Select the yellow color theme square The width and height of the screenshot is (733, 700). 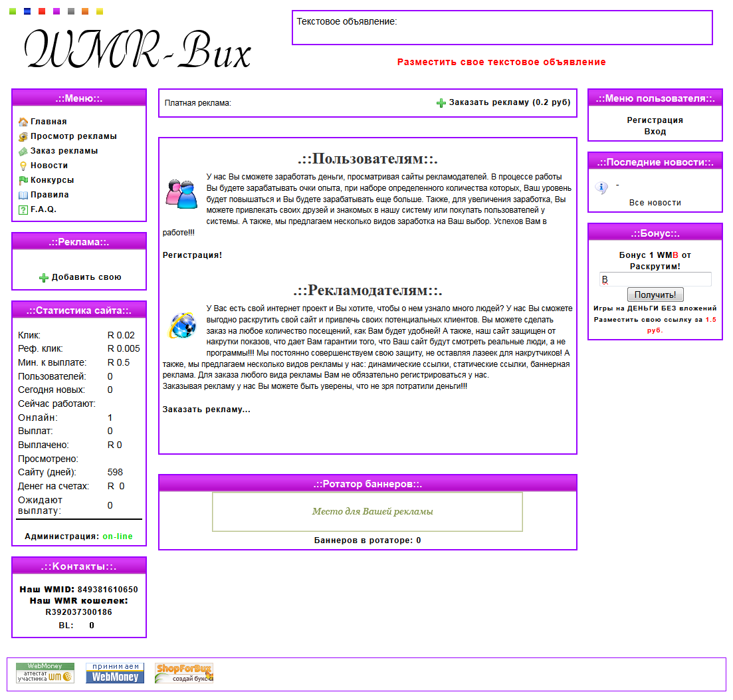click(100, 11)
